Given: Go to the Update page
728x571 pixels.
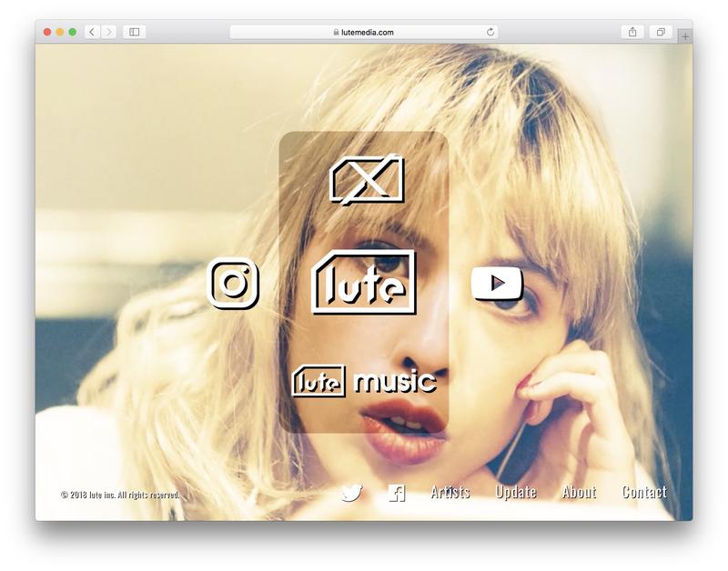Looking at the screenshot, I should click(515, 492).
